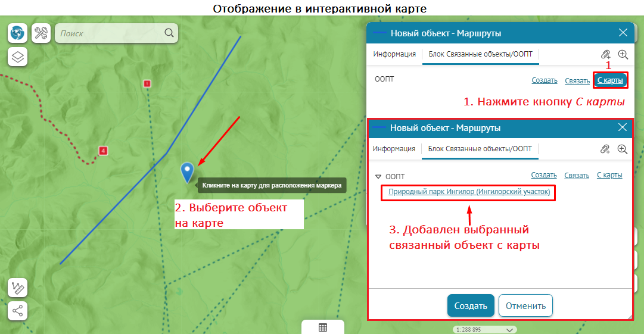Click the magnifier icon in search box

[x=169, y=33]
